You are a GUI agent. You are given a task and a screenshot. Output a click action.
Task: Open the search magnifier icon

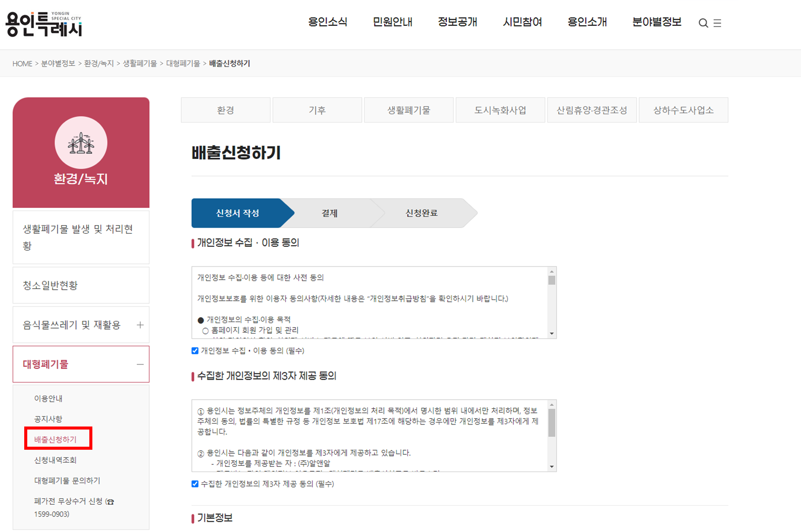click(703, 23)
